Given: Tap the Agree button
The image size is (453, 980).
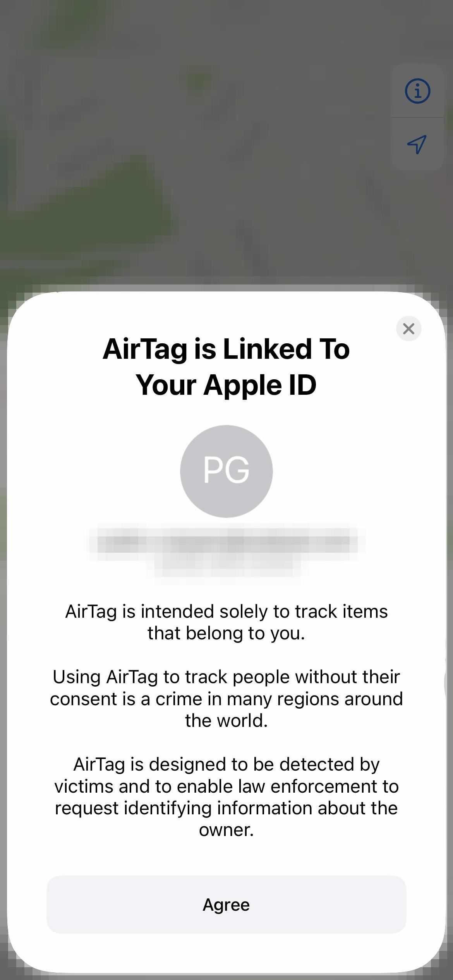Looking at the screenshot, I should click(x=226, y=905).
